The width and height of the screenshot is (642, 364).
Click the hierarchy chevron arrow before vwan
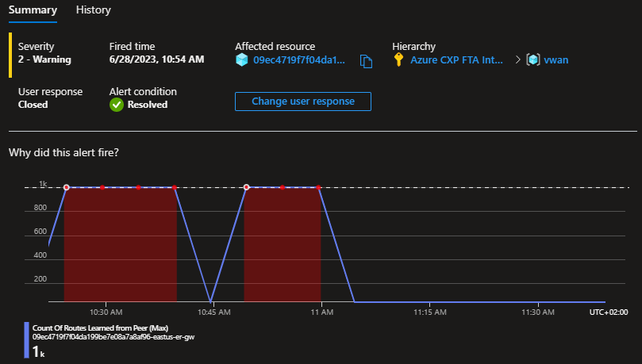coord(517,60)
